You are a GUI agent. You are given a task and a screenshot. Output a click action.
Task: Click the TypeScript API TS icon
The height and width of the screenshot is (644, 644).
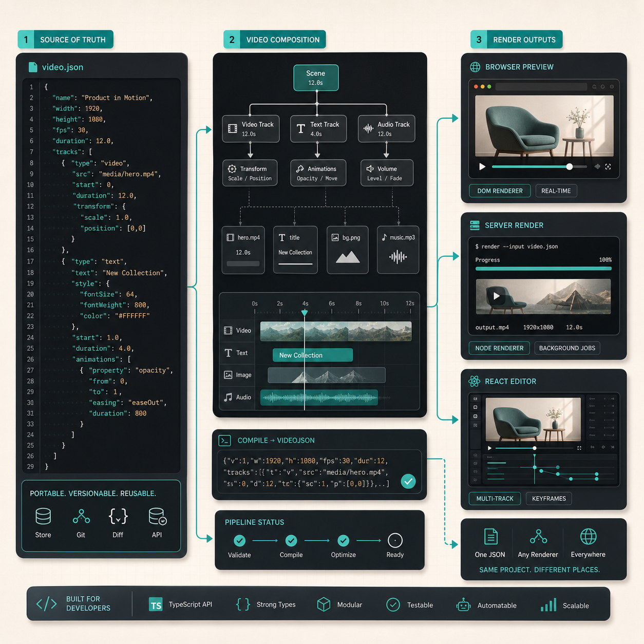pyautogui.click(x=156, y=605)
